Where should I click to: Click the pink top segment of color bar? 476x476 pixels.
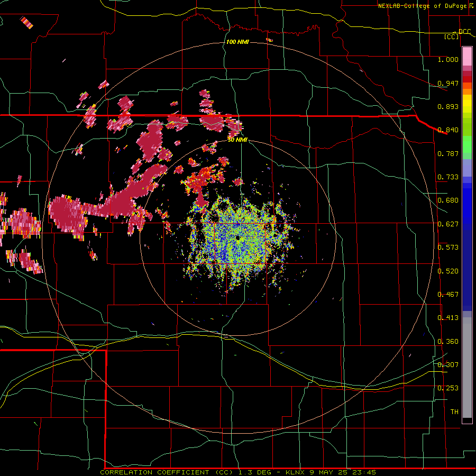click(x=467, y=57)
